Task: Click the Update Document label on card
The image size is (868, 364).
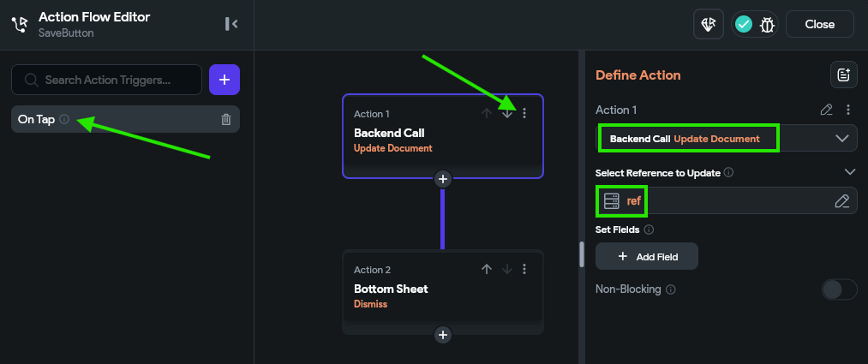Action: (393, 148)
